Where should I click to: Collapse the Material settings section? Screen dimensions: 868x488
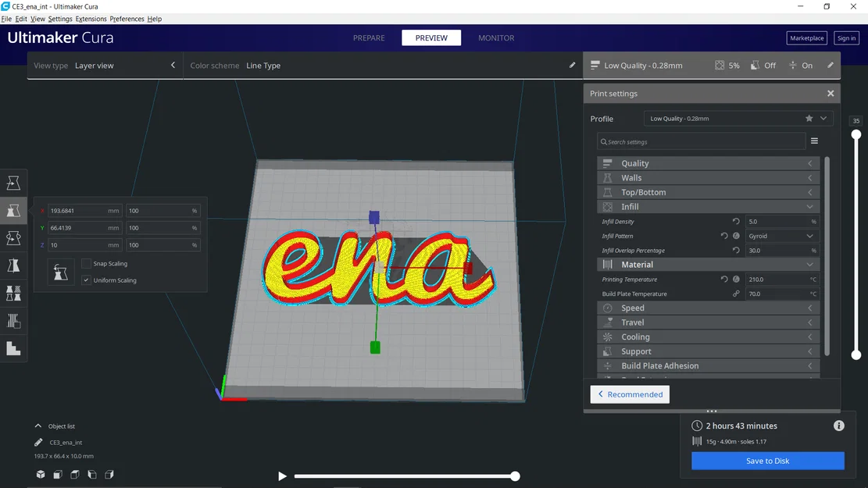(708, 265)
